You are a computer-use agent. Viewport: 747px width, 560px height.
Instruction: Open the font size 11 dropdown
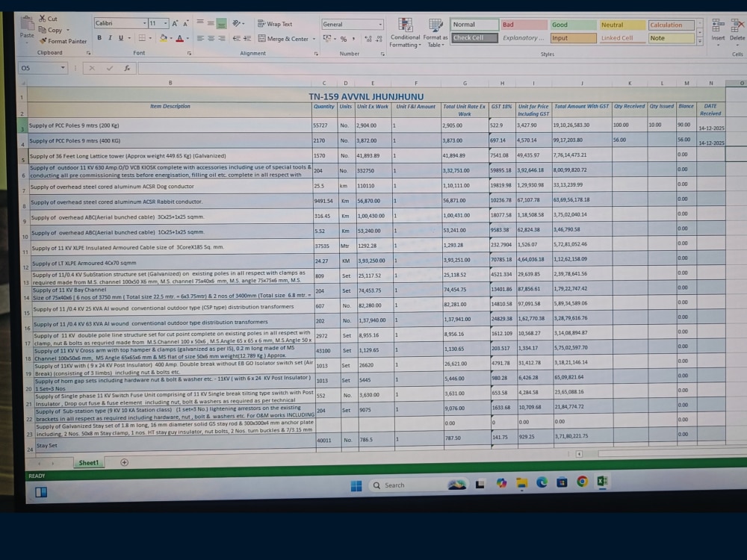165,23
